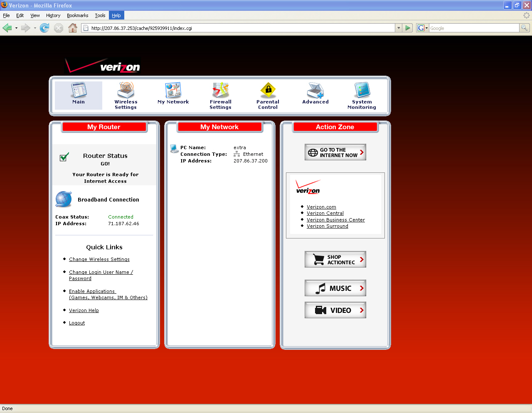The height and width of the screenshot is (413, 532).
Task: Click the extra PC computer icon
Action: [x=175, y=148]
